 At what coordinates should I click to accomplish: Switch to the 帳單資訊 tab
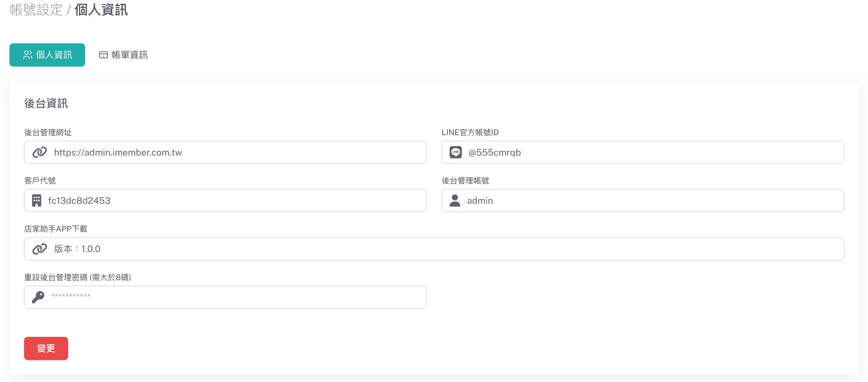coord(123,55)
